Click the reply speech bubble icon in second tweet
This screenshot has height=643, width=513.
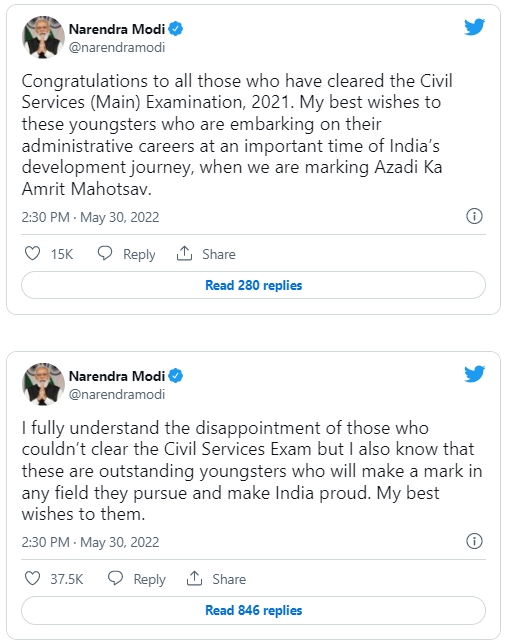point(115,578)
